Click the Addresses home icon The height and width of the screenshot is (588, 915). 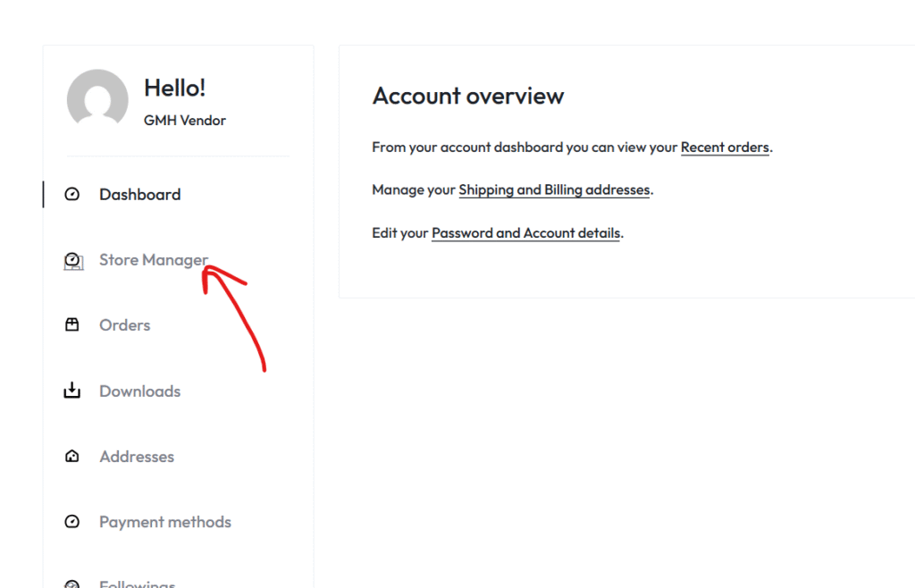coord(72,457)
